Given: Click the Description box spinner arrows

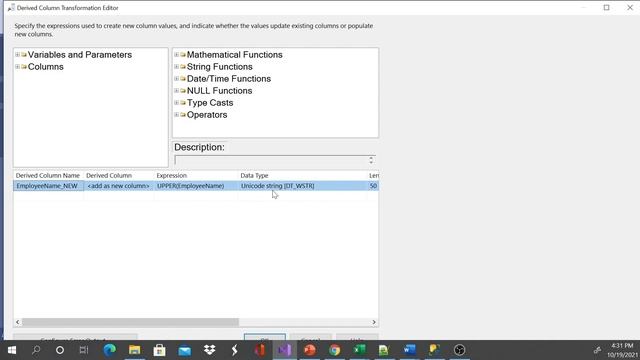Looking at the screenshot, I should [x=371, y=160].
